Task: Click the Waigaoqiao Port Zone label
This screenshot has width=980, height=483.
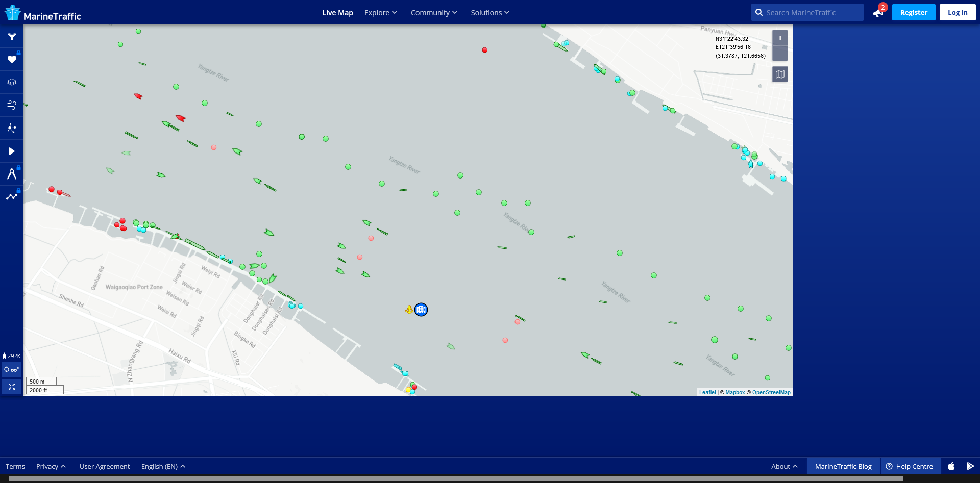Action: coord(134,287)
